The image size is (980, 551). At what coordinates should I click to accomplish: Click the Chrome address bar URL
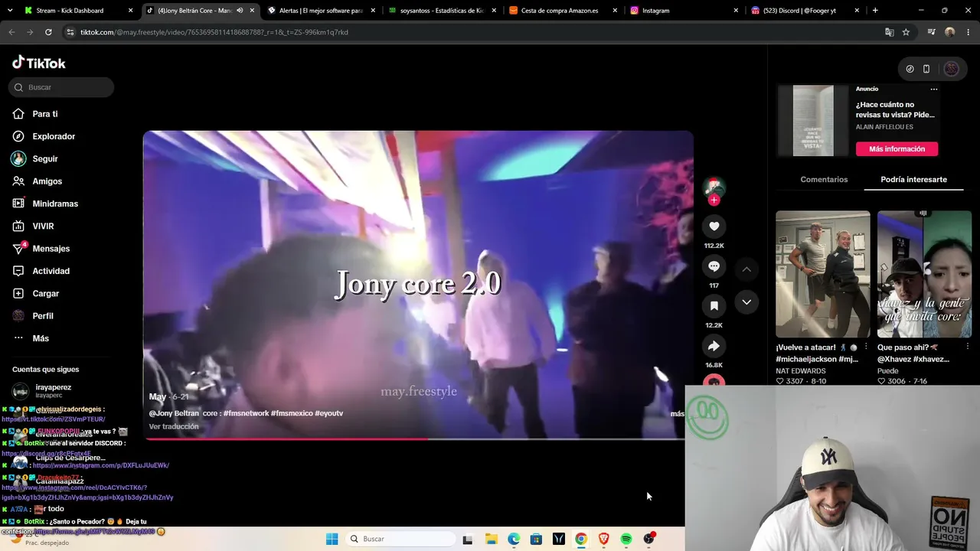coord(214,32)
